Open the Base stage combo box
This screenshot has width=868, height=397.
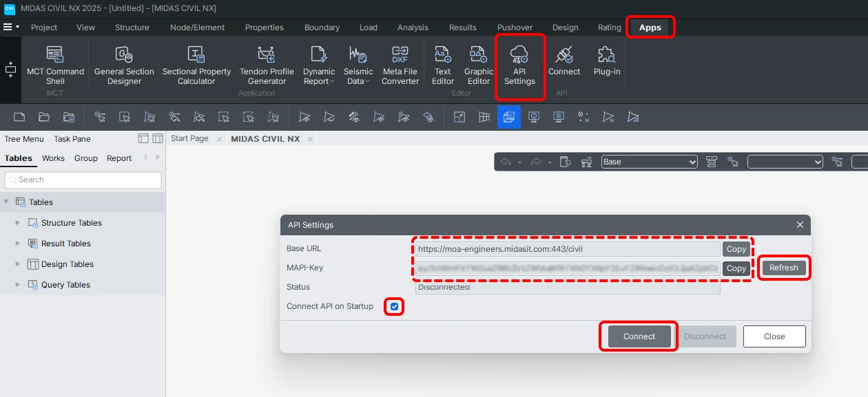tap(649, 162)
